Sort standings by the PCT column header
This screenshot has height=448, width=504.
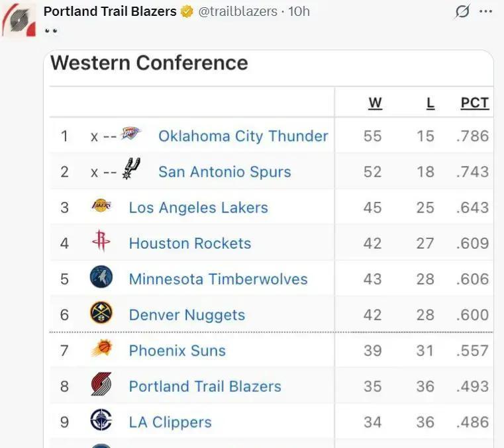474,103
